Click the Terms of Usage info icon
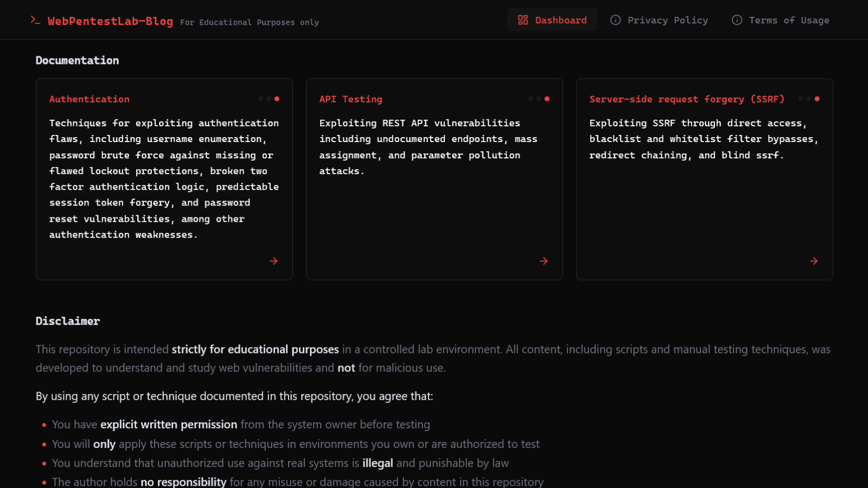Screen dimensions: 868x488 737,20
